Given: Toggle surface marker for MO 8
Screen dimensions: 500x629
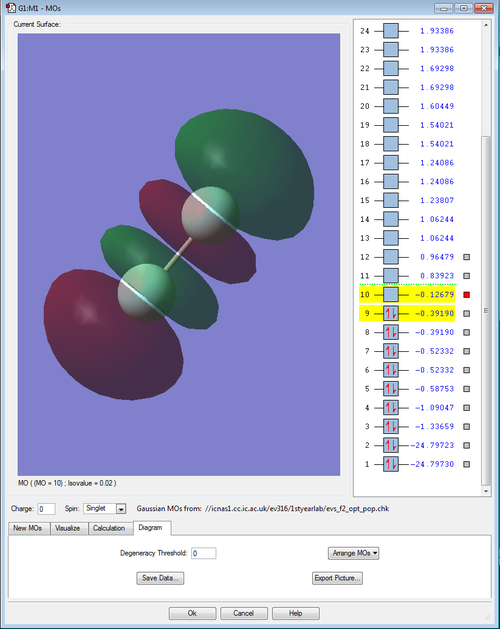Looking at the screenshot, I should click(x=466, y=333).
